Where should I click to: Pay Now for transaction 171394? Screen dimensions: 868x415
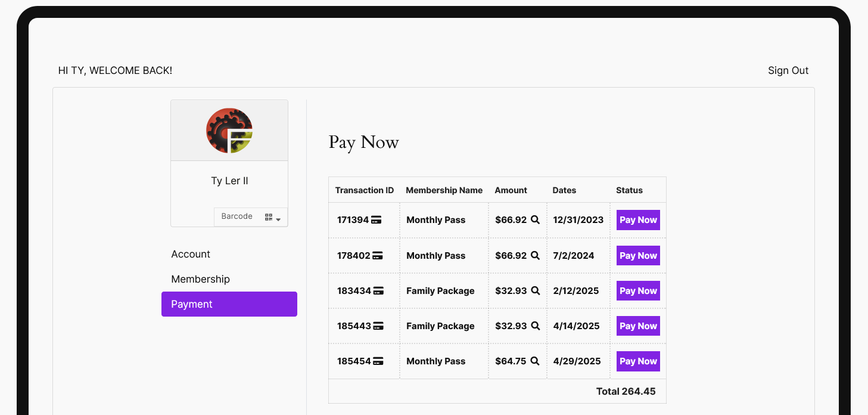pyautogui.click(x=638, y=220)
